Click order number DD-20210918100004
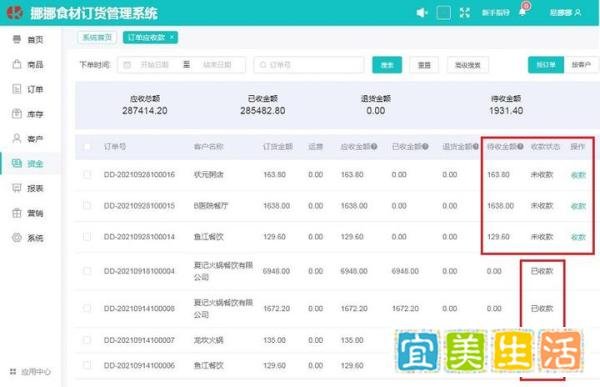600x387 pixels. point(139,271)
